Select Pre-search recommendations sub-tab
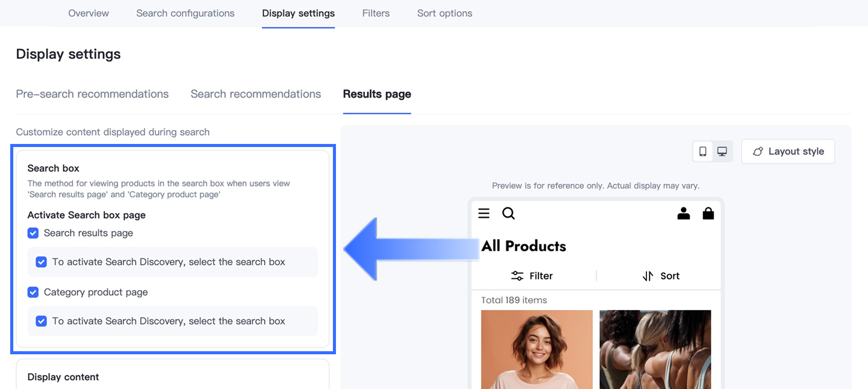Viewport: 868px width, 389px height. pyautogui.click(x=92, y=94)
